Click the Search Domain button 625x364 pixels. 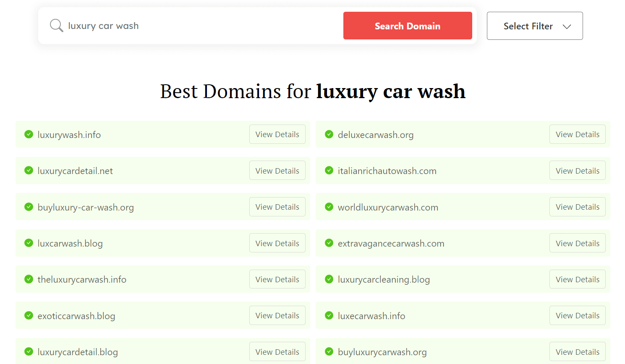408,26
